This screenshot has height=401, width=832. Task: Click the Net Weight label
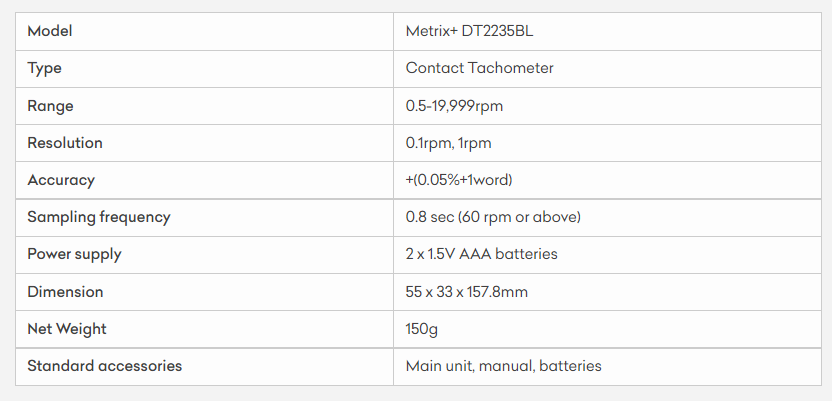pyautogui.click(x=67, y=329)
